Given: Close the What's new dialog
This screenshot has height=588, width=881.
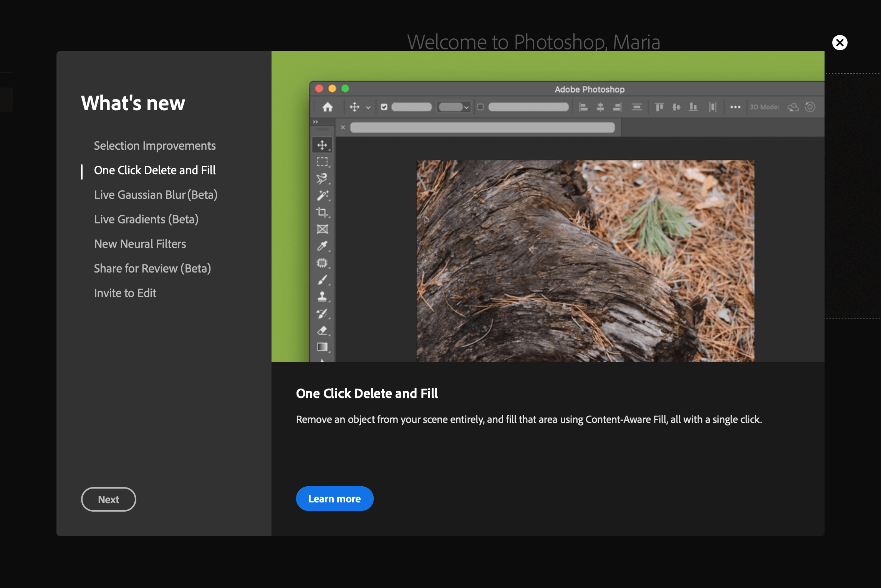Looking at the screenshot, I should tap(840, 43).
